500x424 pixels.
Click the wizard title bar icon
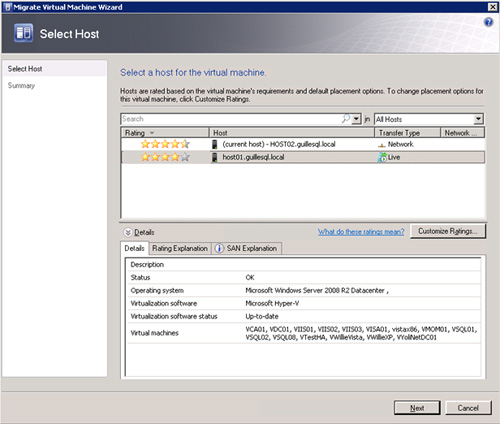(9, 7)
